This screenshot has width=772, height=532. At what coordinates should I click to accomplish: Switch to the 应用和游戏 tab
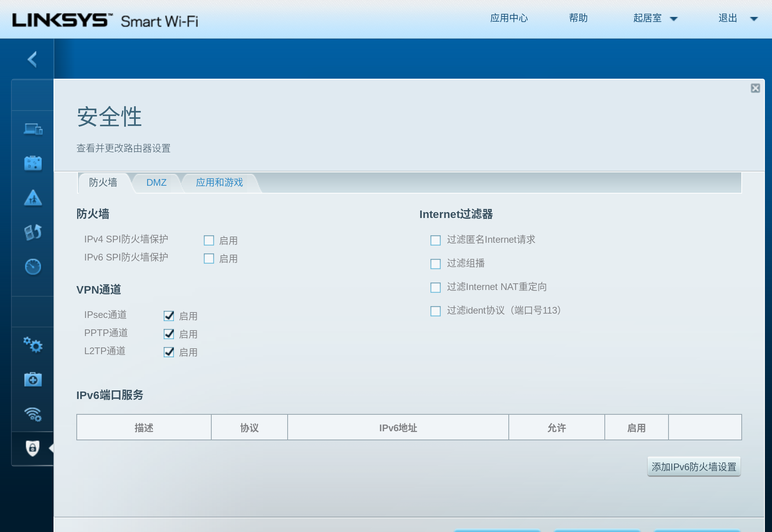(219, 183)
